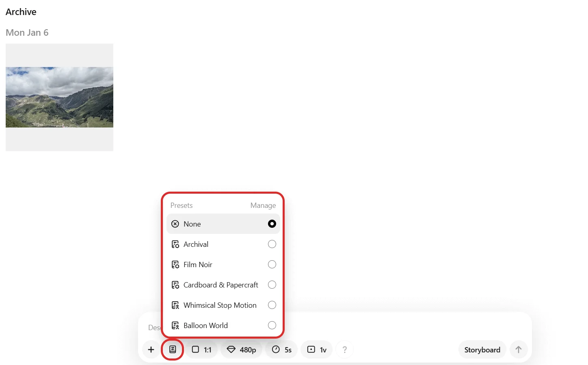Screen dimensions: 588x365
Task: Choose the Archival preset label
Action: 196,244
